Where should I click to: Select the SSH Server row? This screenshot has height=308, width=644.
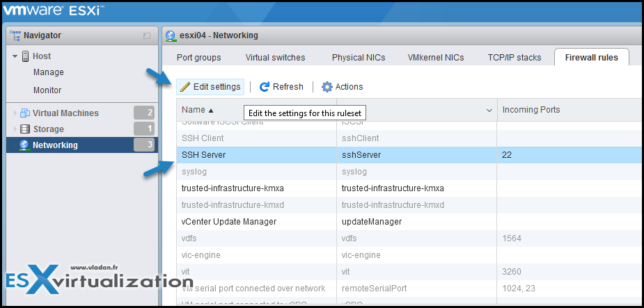410,155
